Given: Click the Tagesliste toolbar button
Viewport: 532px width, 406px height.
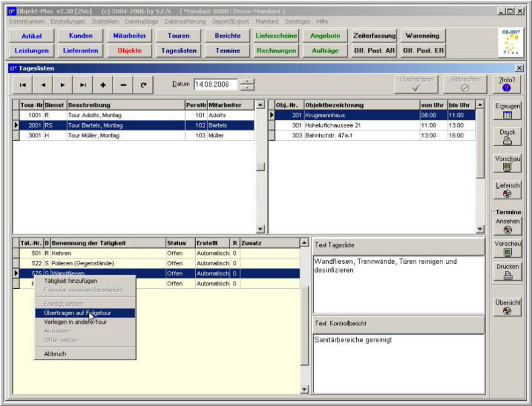Looking at the screenshot, I should 178,50.
